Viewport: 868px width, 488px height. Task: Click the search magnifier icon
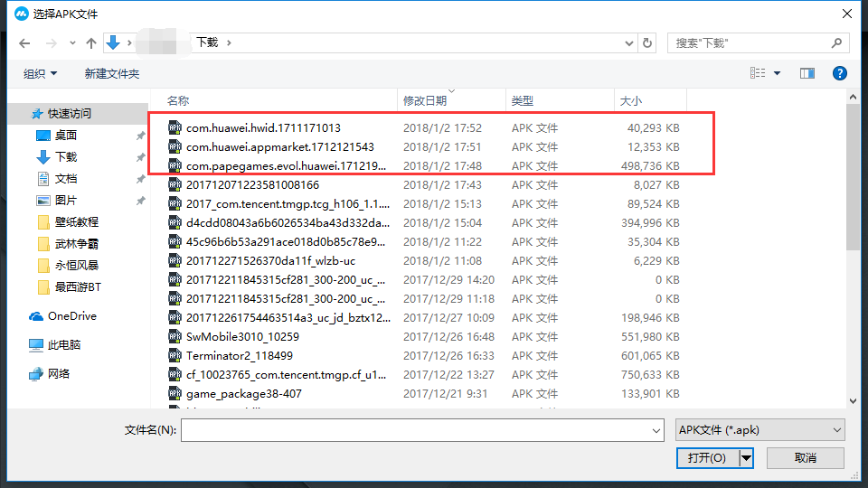(x=836, y=42)
